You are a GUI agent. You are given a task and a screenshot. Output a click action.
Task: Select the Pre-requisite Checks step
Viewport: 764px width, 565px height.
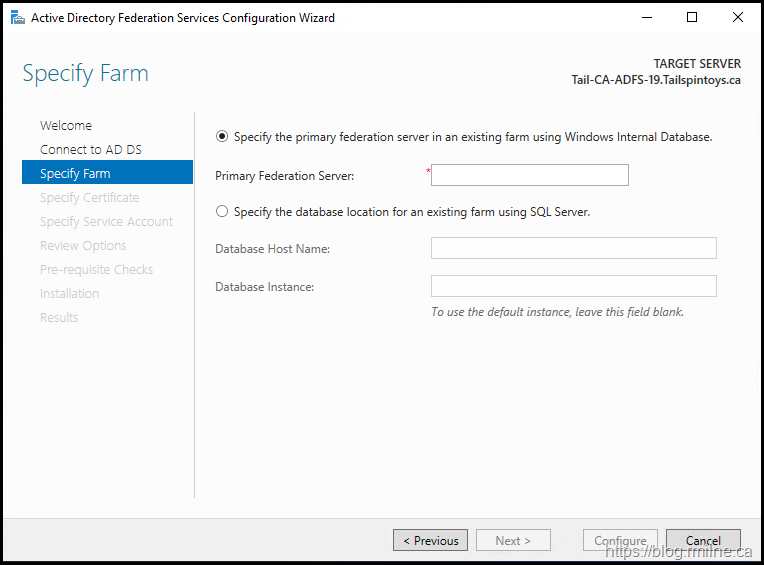(96, 270)
